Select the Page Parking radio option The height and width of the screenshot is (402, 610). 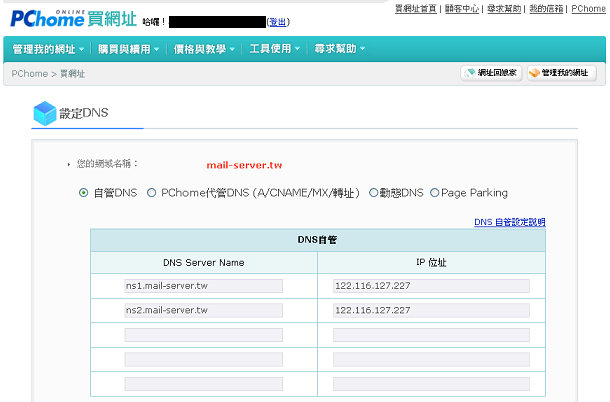(x=435, y=193)
